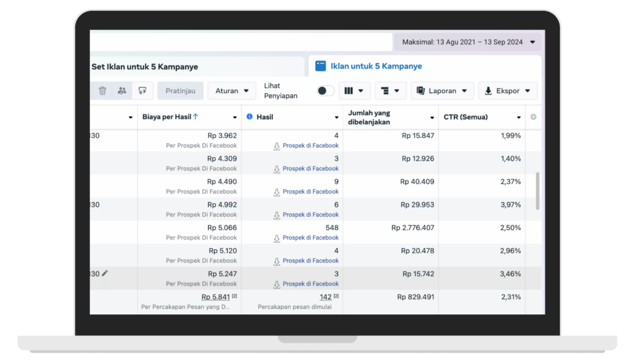Viewport: 644px width, 362px height.
Task: Click the blue Iklan tab icon
Action: [x=321, y=66]
